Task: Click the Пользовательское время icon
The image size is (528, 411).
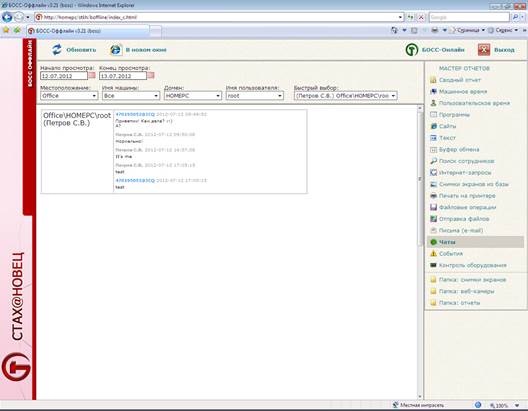Action: [433, 103]
